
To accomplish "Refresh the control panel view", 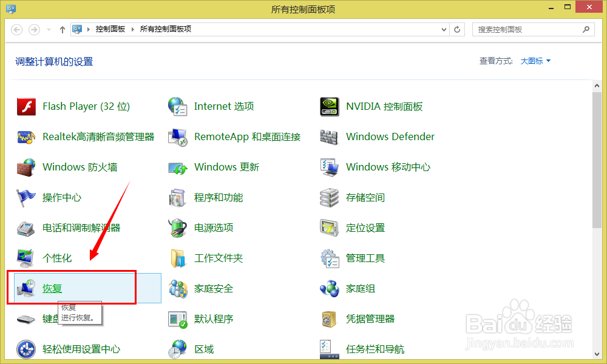I will [x=457, y=29].
